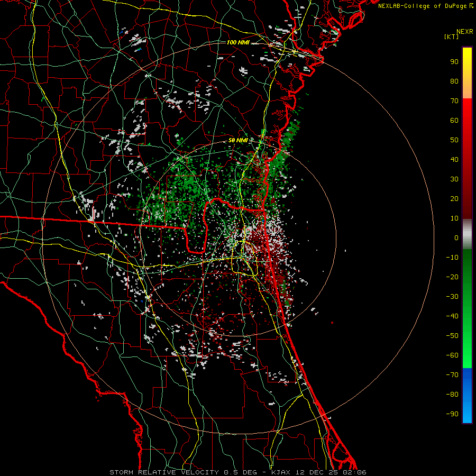Screen dimensions: 476x476
Task: Click the -50 value on velocity scale
Action: click(452, 336)
